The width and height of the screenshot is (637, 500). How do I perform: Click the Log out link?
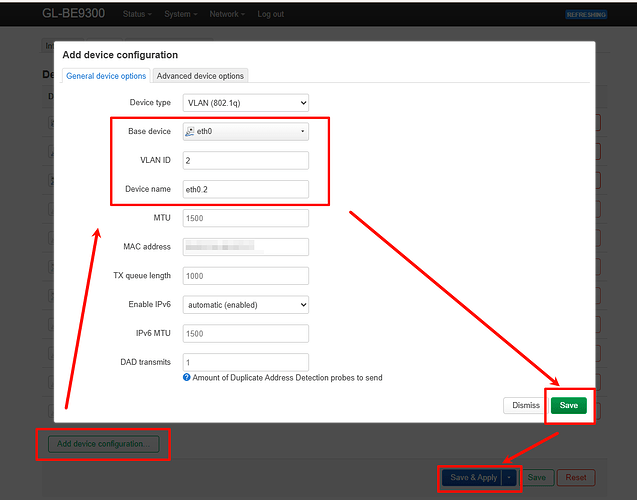click(x=270, y=14)
